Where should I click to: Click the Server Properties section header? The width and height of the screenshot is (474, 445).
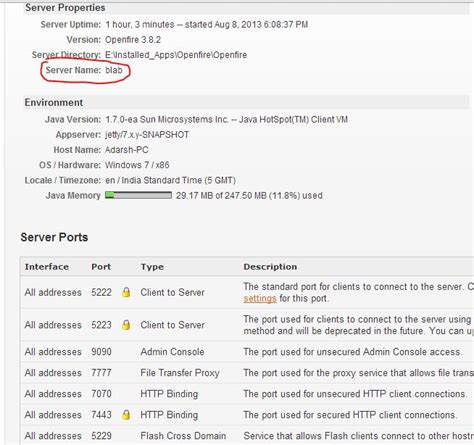pos(65,8)
